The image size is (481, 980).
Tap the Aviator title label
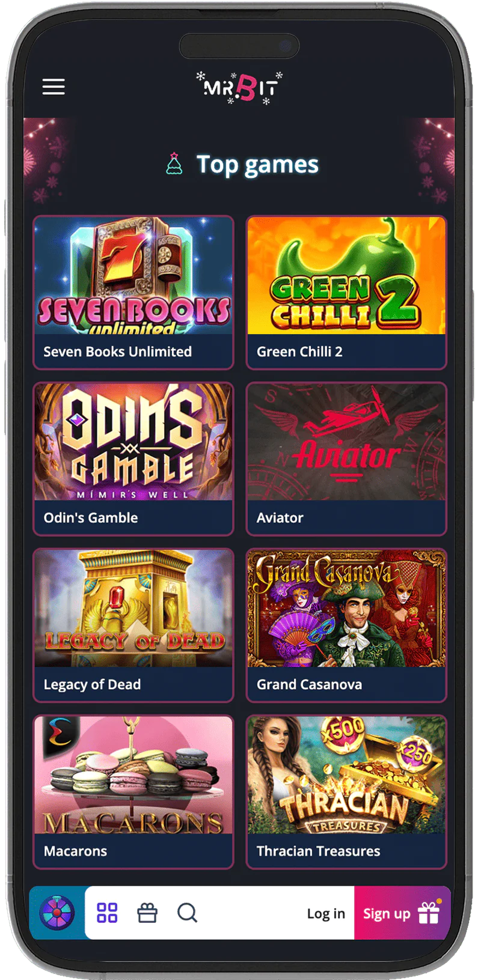click(x=280, y=517)
